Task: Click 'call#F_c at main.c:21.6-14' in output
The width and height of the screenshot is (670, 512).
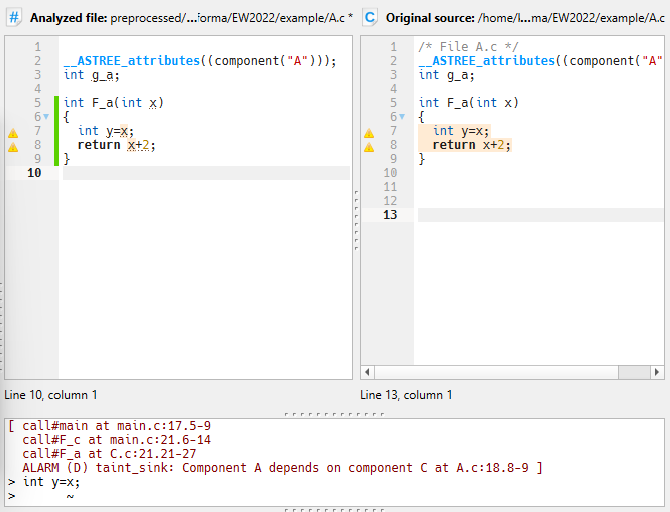Action: point(117,440)
